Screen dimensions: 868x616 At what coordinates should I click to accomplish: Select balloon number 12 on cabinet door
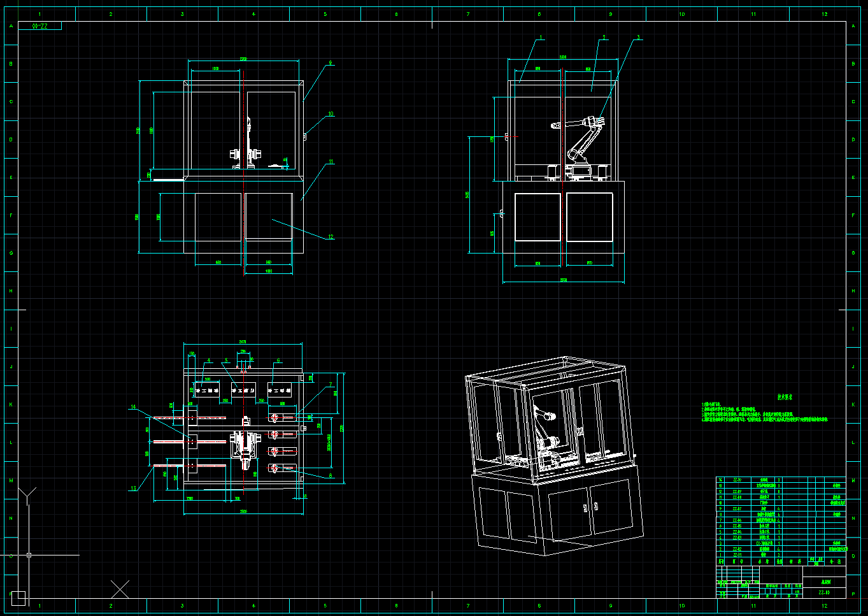pyautogui.click(x=331, y=236)
